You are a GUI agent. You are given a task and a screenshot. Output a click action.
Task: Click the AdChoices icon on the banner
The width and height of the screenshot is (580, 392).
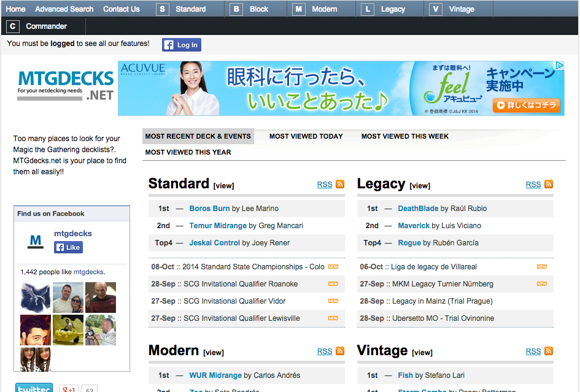click(560, 66)
